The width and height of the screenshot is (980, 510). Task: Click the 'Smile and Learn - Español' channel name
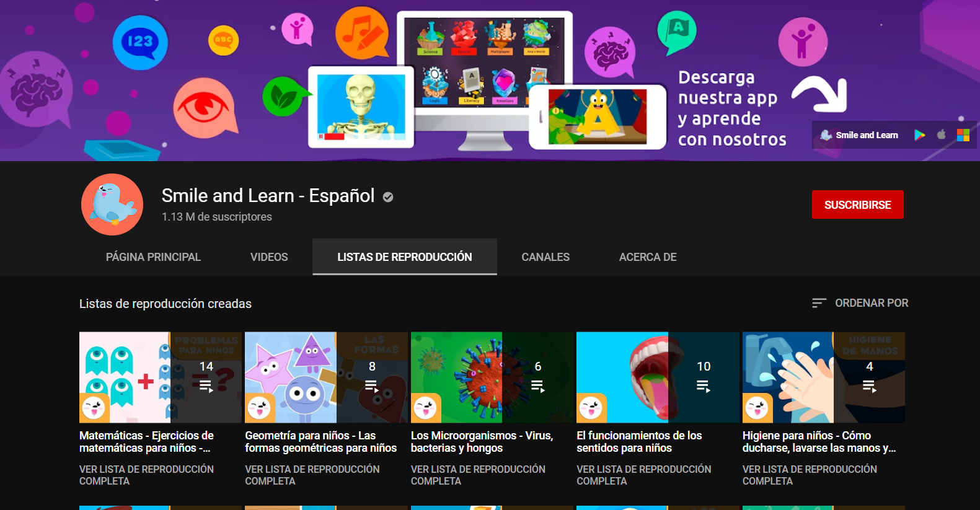pyautogui.click(x=268, y=196)
